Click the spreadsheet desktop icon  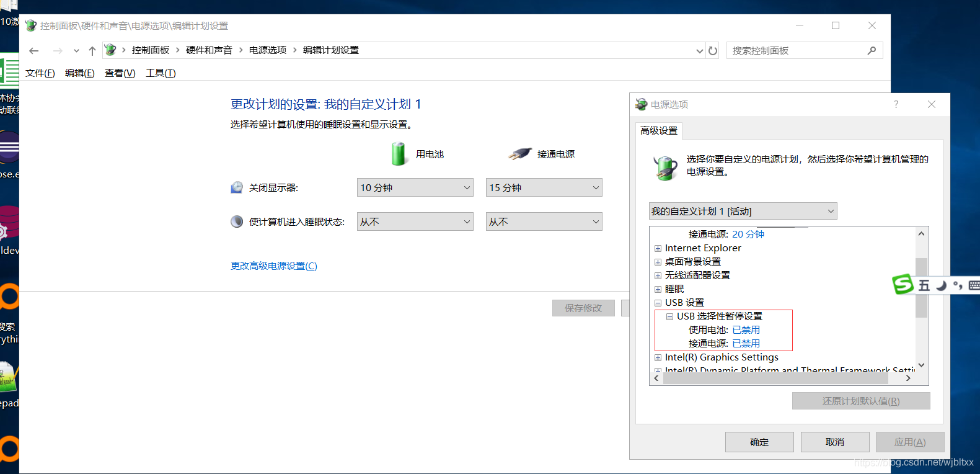point(9,72)
